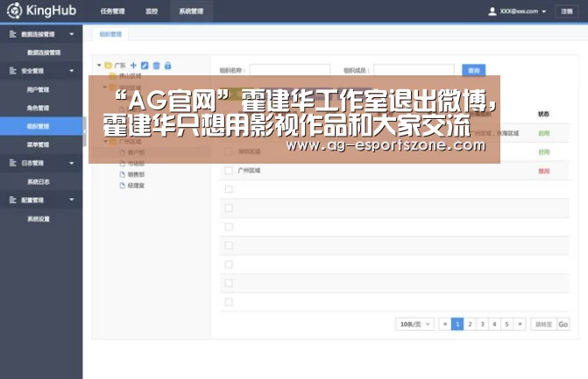Screen dimensions: 588x379
Task: Open 系统日志 in the sidebar
Action: tap(39, 182)
